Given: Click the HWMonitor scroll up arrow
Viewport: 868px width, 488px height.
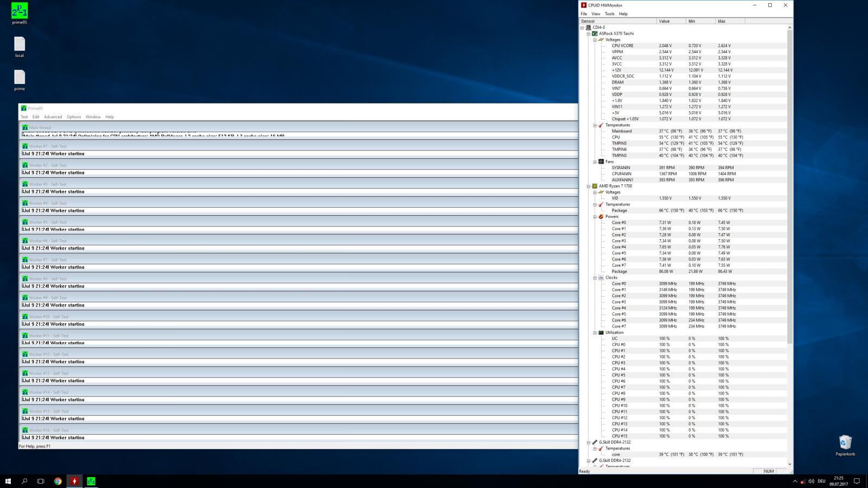Looking at the screenshot, I should (x=789, y=27).
